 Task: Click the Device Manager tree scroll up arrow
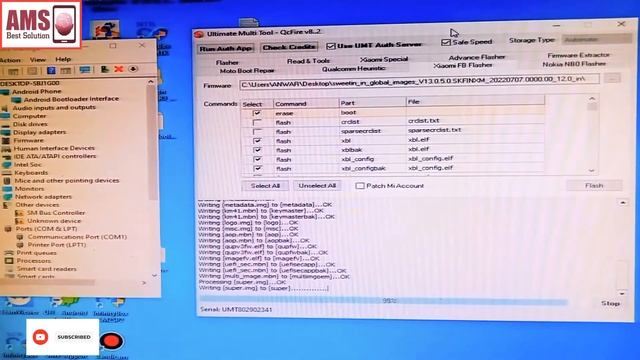151,82
